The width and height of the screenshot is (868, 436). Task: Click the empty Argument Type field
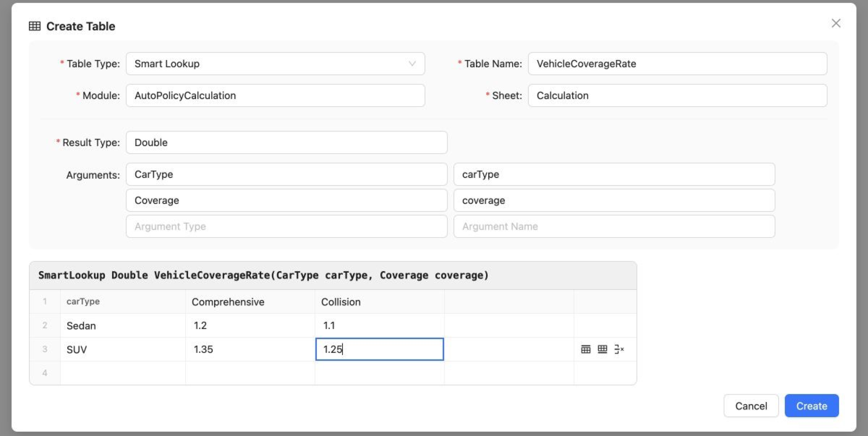click(x=286, y=226)
